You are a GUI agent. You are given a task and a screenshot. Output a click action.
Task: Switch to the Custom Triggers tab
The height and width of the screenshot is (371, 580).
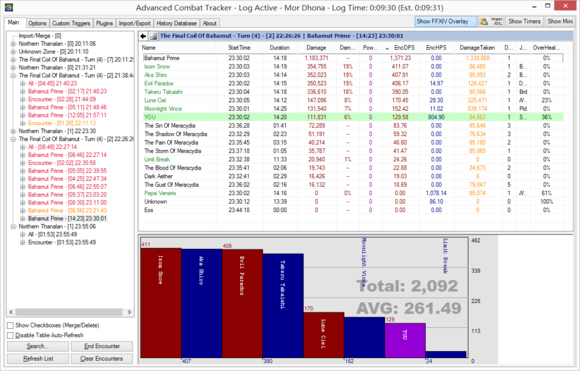71,23
